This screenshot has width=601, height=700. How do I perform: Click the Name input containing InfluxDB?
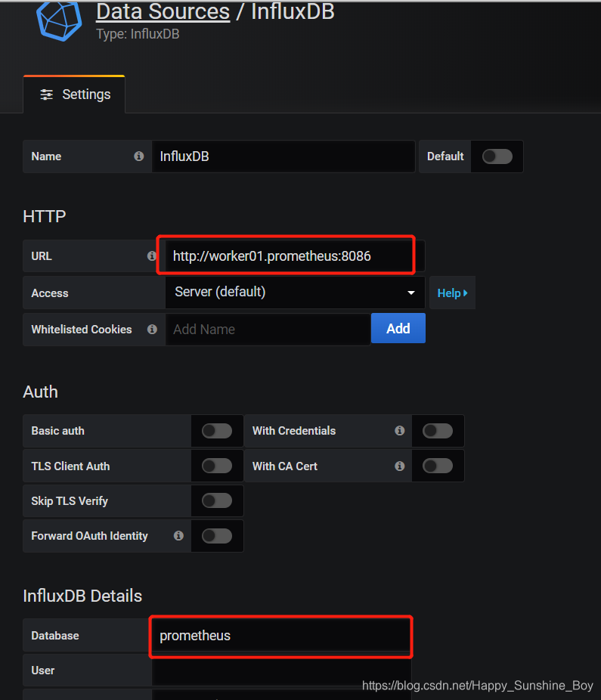point(283,156)
